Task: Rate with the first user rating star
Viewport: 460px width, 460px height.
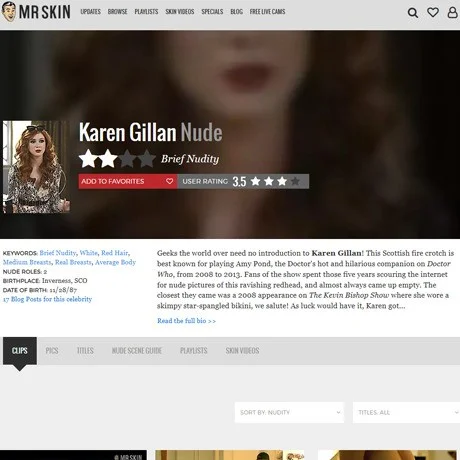Action: pyautogui.click(x=256, y=181)
